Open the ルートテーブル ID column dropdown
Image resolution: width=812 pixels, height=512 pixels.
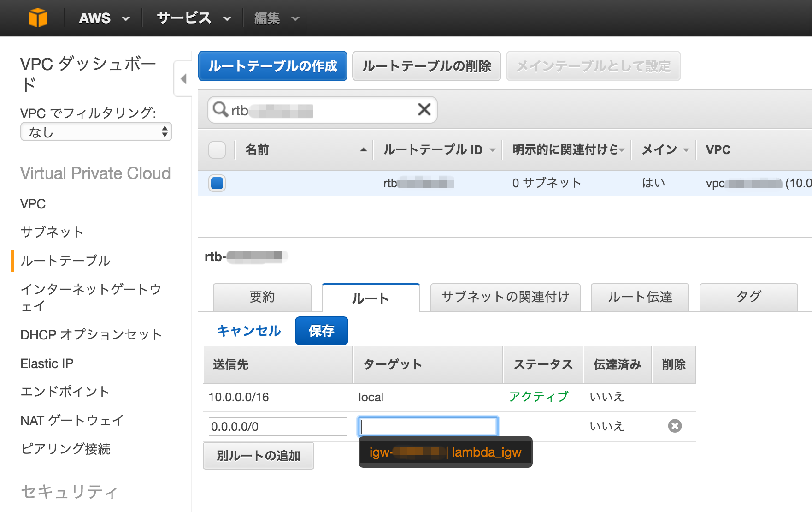[493, 150]
